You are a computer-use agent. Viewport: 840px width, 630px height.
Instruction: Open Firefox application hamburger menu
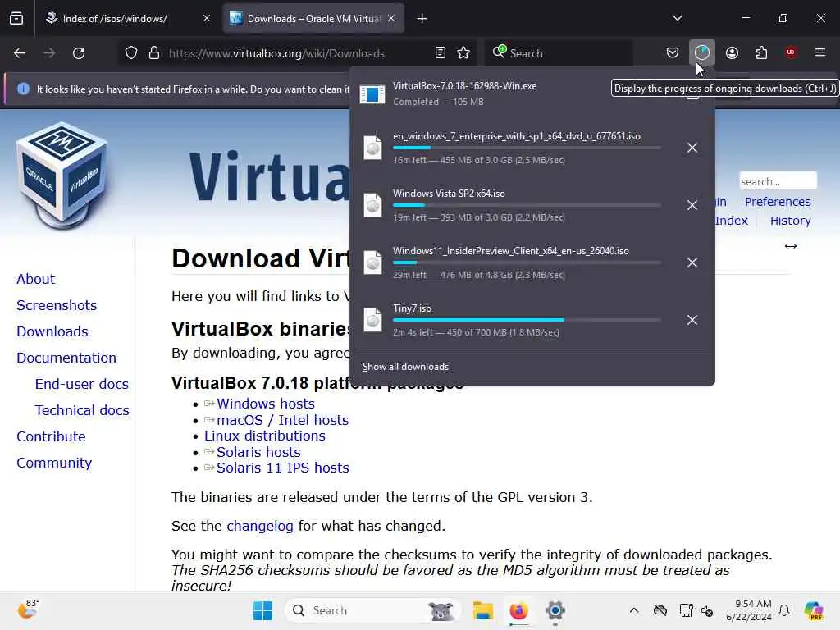(x=820, y=52)
